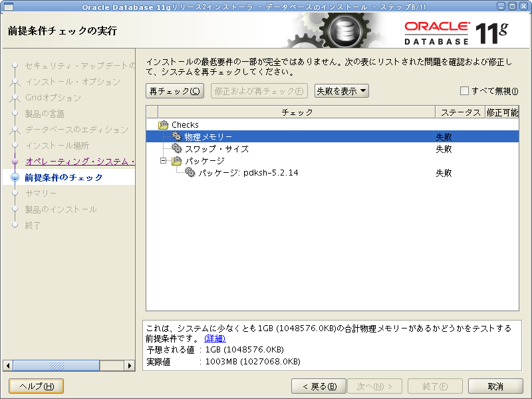
Task: Open the 詳細 link
Action: click(x=215, y=338)
